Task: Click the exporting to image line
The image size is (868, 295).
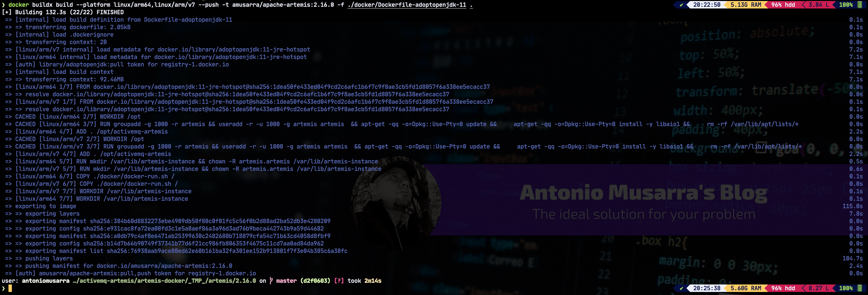Action: [x=41, y=206]
